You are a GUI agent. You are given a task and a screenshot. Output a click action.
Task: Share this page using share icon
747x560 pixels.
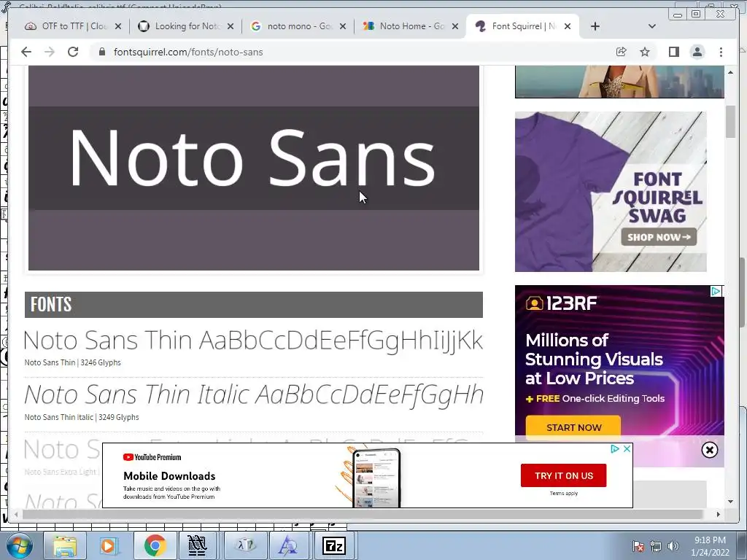click(622, 52)
